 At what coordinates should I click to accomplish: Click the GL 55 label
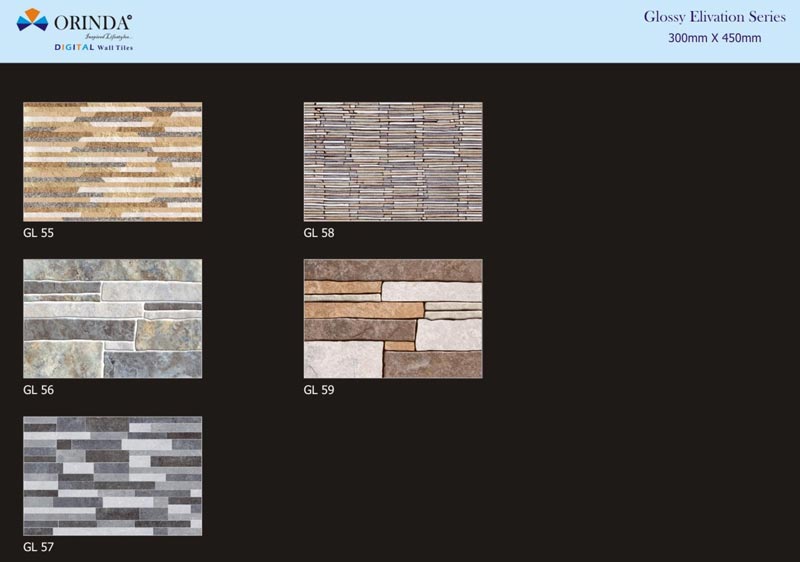click(x=37, y=233)
